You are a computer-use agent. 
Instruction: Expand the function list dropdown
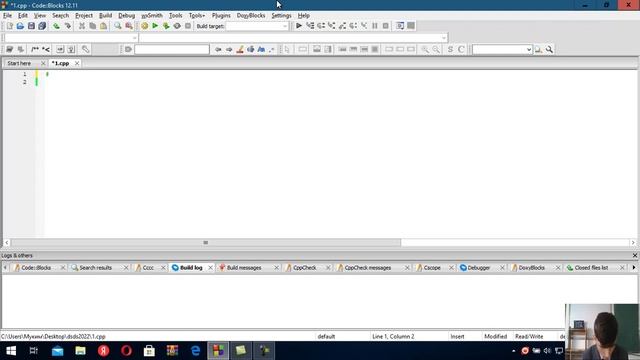pyautogui.click(x=293, y=38)
